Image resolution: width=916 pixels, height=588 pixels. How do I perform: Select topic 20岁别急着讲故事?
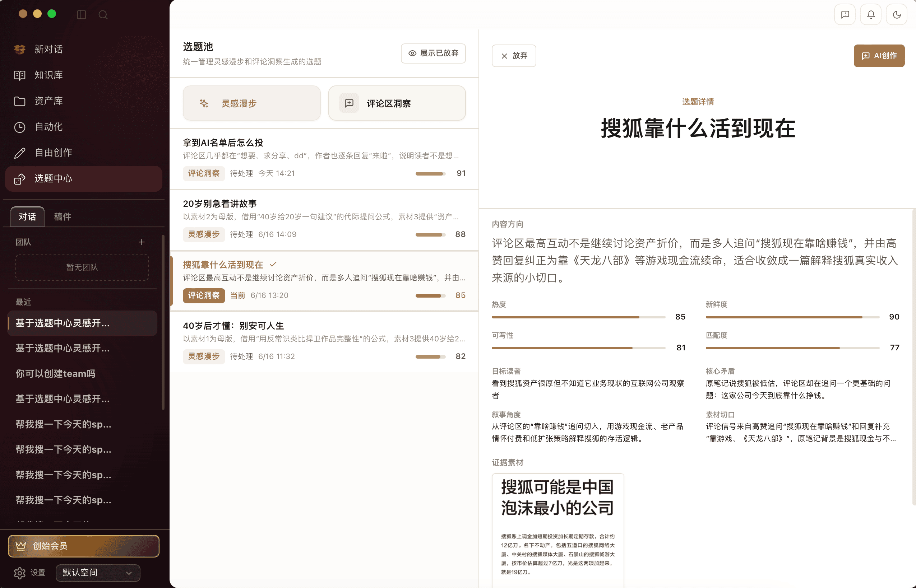click(324, 220)
